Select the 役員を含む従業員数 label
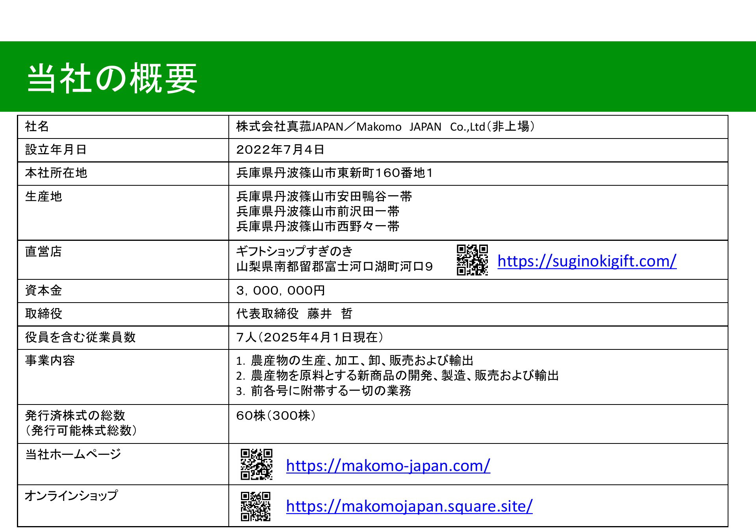 (x=80, y=337)
